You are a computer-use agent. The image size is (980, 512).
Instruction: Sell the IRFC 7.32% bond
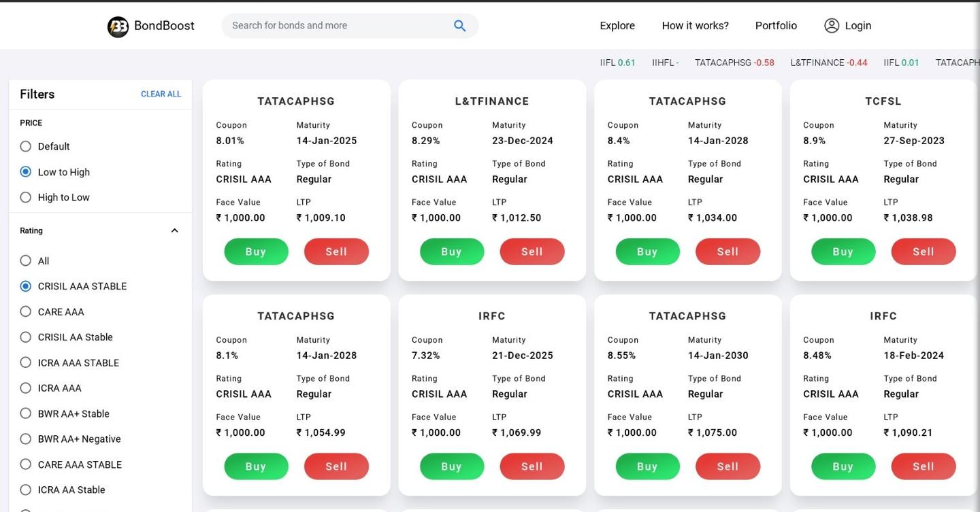pyautogui.click(x=532, y=466)
